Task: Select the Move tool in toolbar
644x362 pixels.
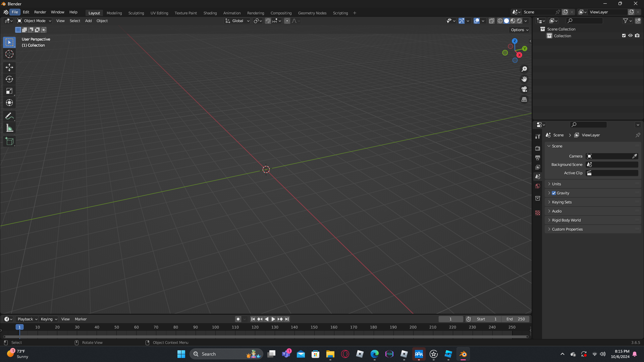Action: pos(9,67)
